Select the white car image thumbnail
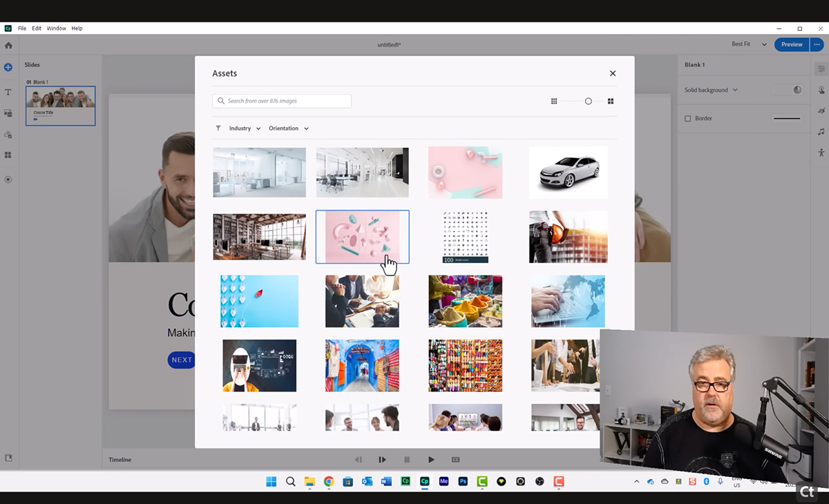829x504 pixels. (x=568, y=172)
